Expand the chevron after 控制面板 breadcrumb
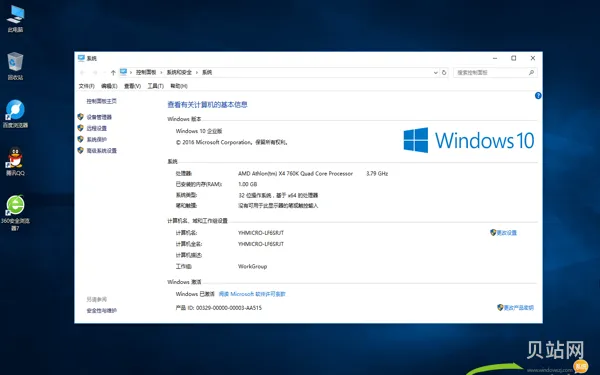600x375 pixels. click(x=161, y=72)
